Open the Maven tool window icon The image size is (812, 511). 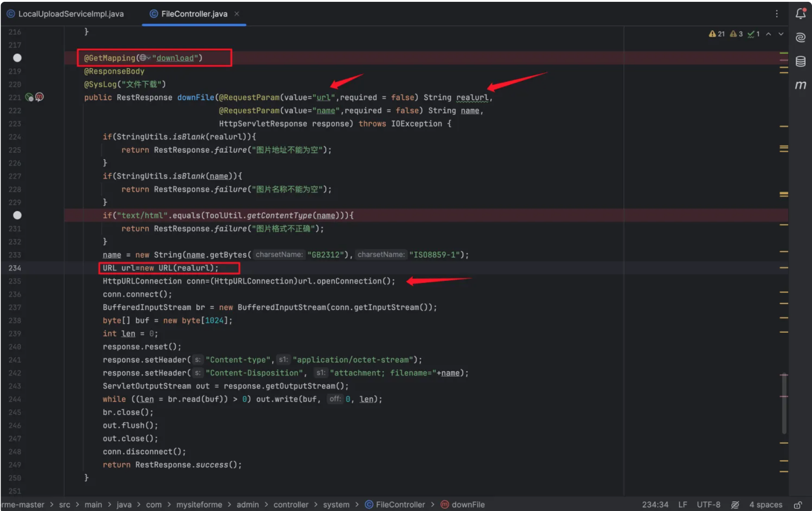click(800, 85)
